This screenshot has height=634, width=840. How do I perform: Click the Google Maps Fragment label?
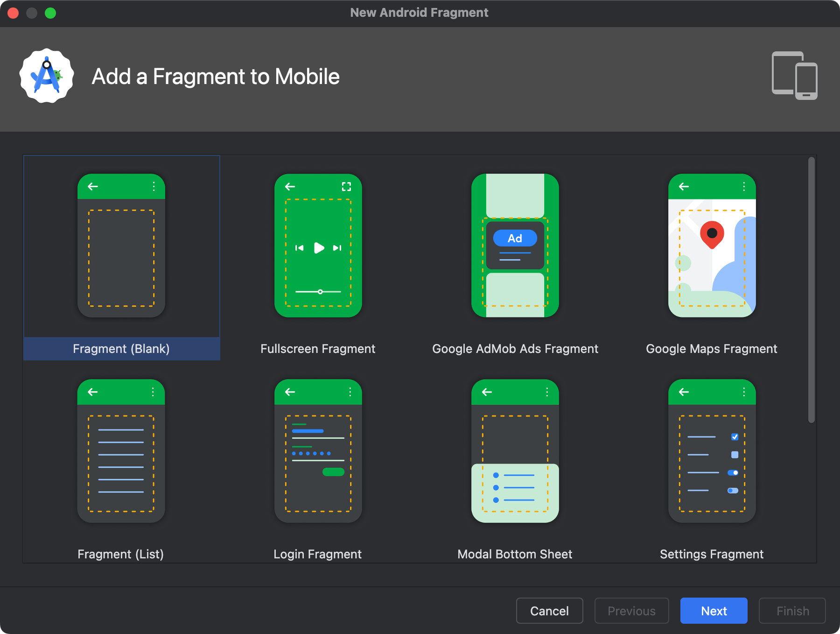711,349
